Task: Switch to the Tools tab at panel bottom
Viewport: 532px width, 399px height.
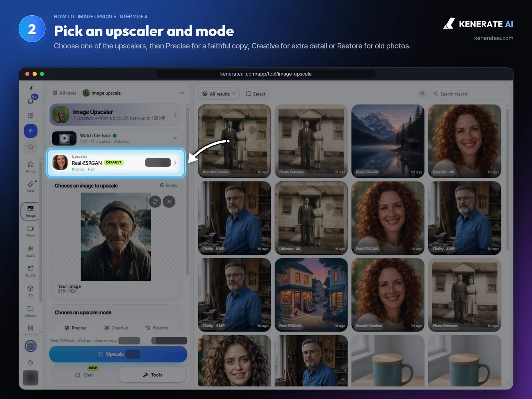Action: pyautogui.click(x=152, y=375)
